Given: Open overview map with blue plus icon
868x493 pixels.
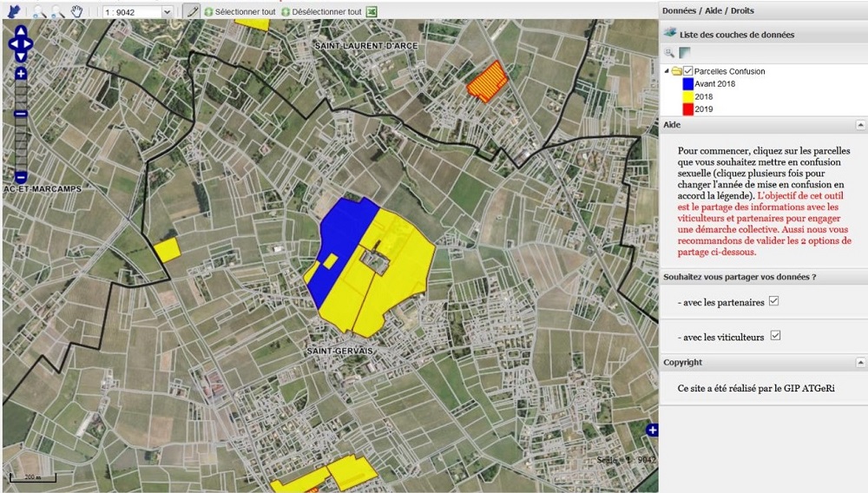Looking at the screenshot, I should [652, 430].
